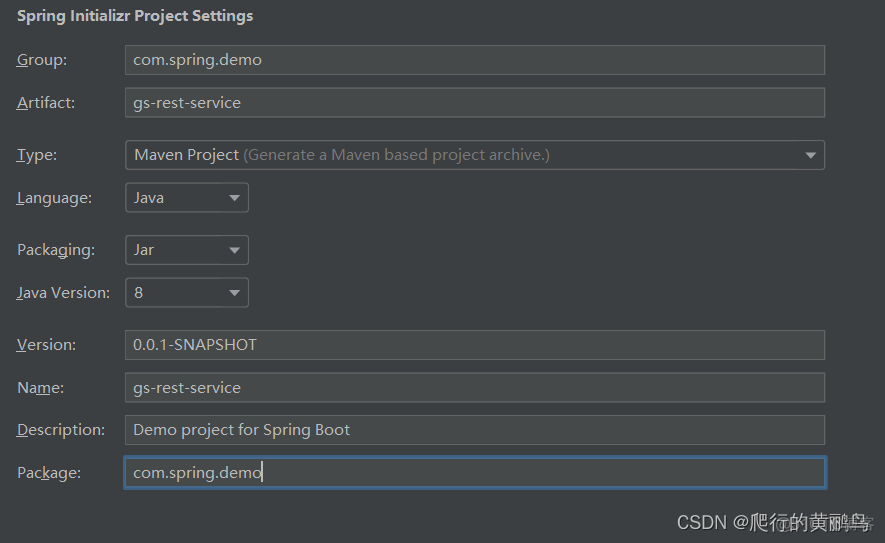Viewport: 885px width, 543px height.
Task: Click the "Group:" label
Action: click(42, 60)
